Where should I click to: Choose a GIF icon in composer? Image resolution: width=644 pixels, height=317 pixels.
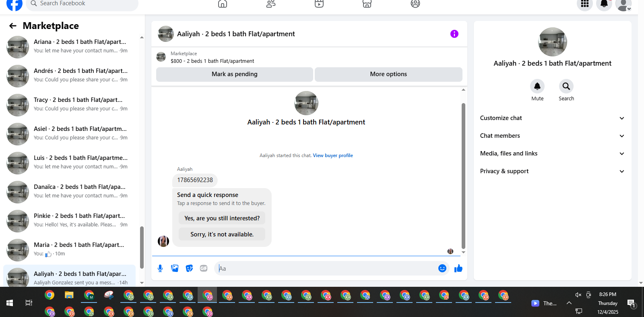(204, 268)
